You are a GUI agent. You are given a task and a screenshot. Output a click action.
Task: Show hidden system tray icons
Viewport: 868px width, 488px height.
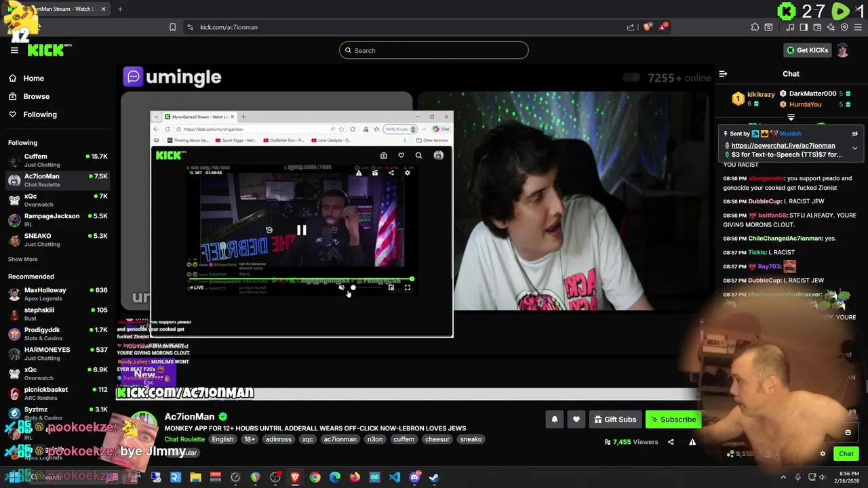[783, 477]
